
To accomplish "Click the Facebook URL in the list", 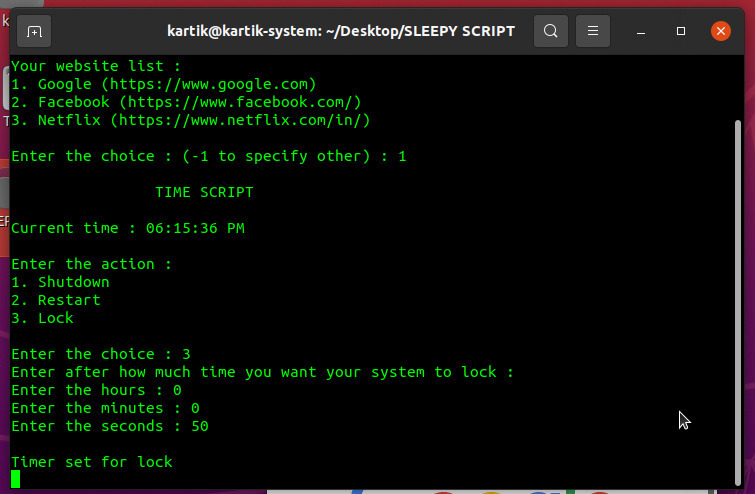I will click(240, 102).
